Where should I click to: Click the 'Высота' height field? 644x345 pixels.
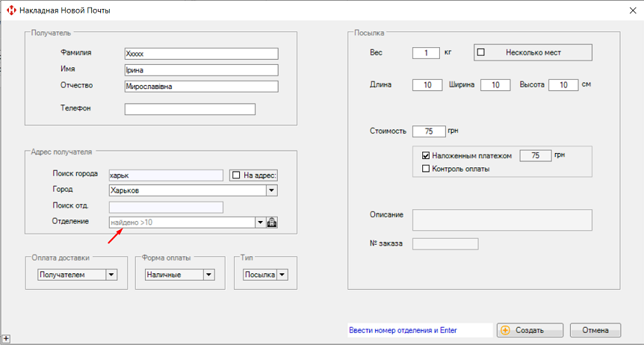click(x=563, y=85)
